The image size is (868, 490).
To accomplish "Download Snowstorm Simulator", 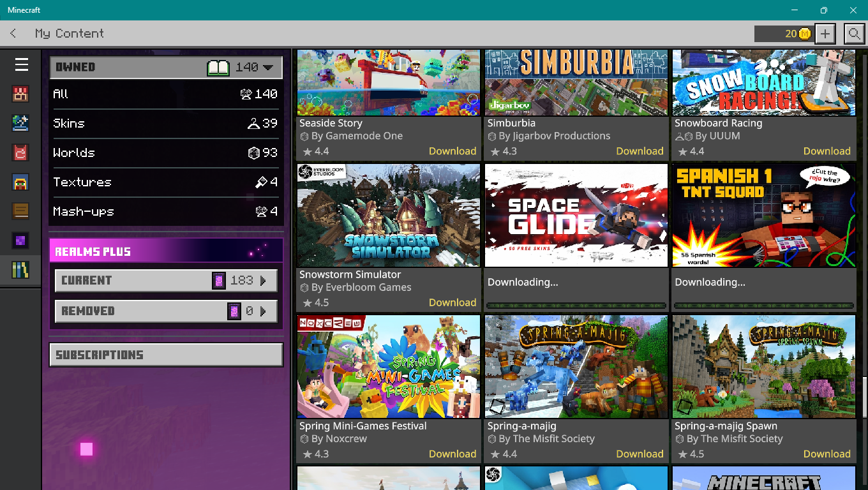I will 453,302.
